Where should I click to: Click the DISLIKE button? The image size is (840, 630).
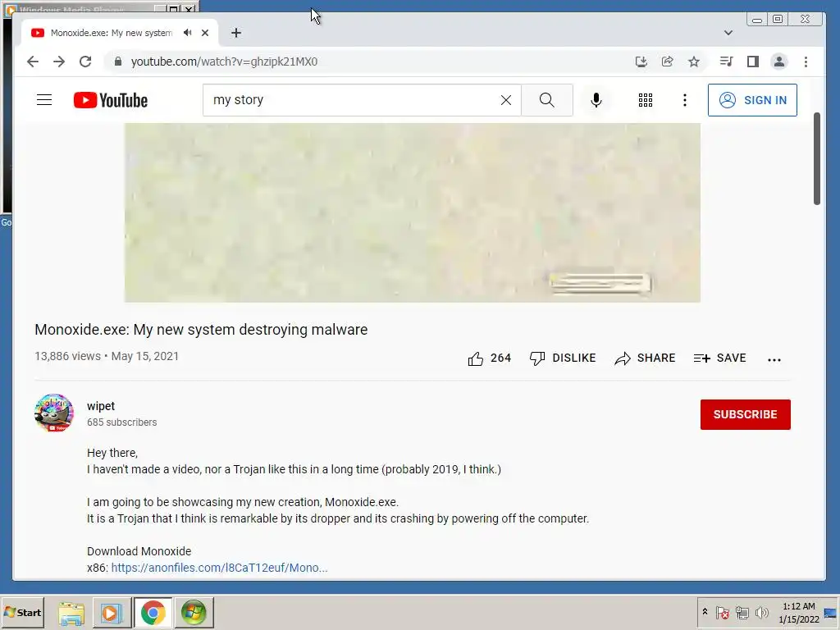(x=563, y=358)
